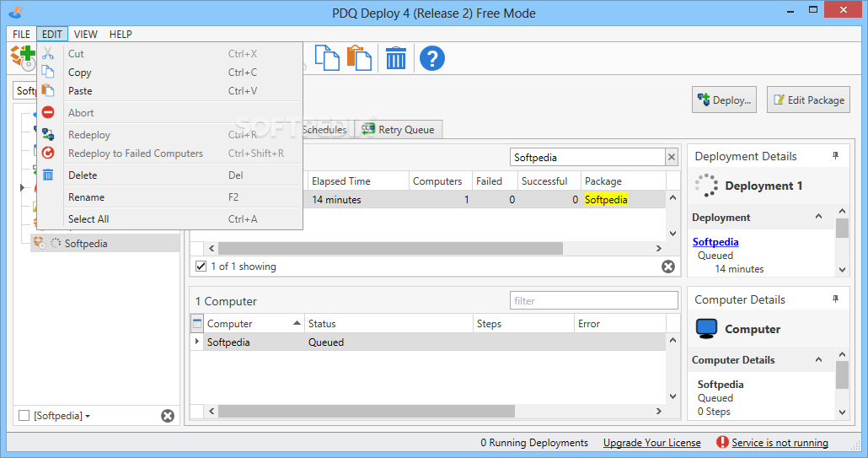The height and width of the screenshot is (458, 868).
Task: Collapse the Deployment section chevron
Action: pos(819,217)
